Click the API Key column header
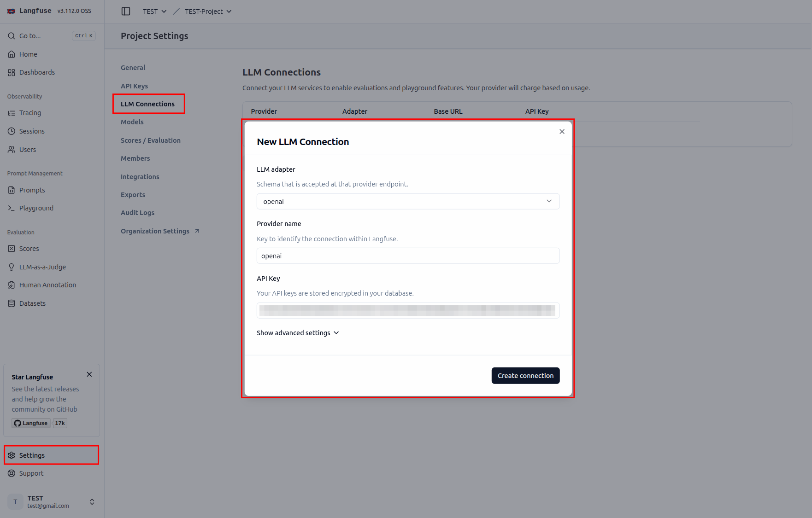Image resolution: width=812 pixels, height=518 pixels. 537,111
